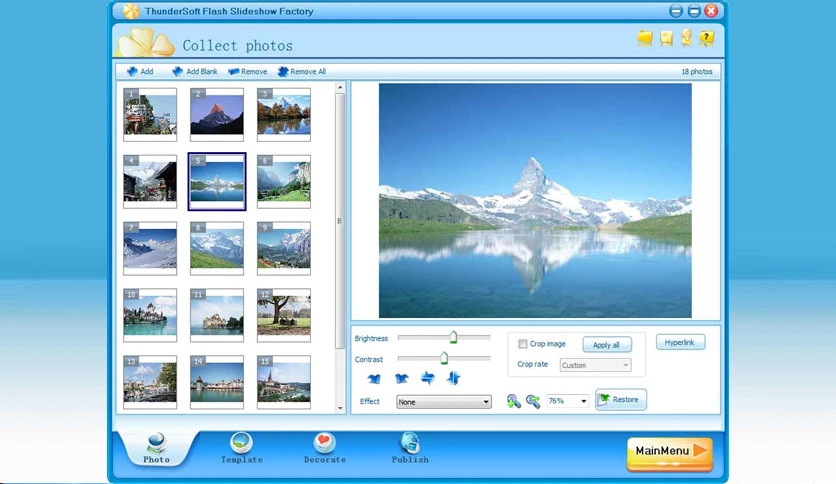Screen dimensions: 836x484
Task: Select photo thumbnail number 1
Action: [x=150, y=115]
